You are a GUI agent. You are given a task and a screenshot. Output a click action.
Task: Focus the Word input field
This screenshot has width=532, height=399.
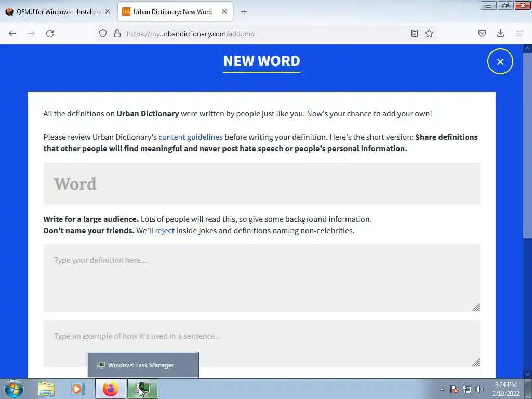point(262,183)
